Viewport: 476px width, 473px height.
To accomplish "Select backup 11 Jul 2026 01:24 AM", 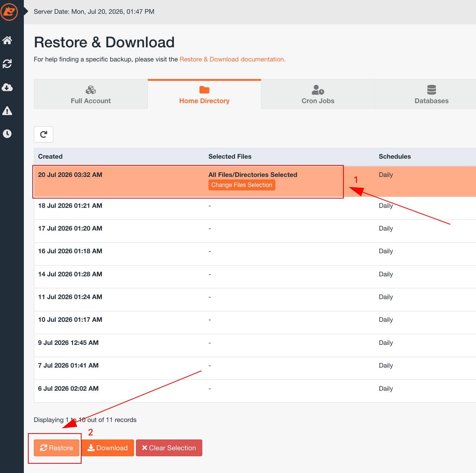I will (x=255, y=300).
